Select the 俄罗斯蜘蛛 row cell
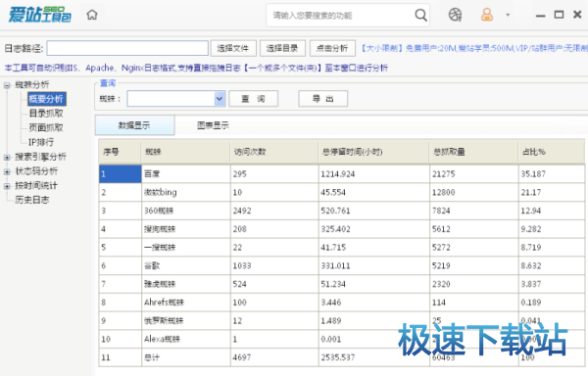Screen dimensions: 588x376 (185, 321)
